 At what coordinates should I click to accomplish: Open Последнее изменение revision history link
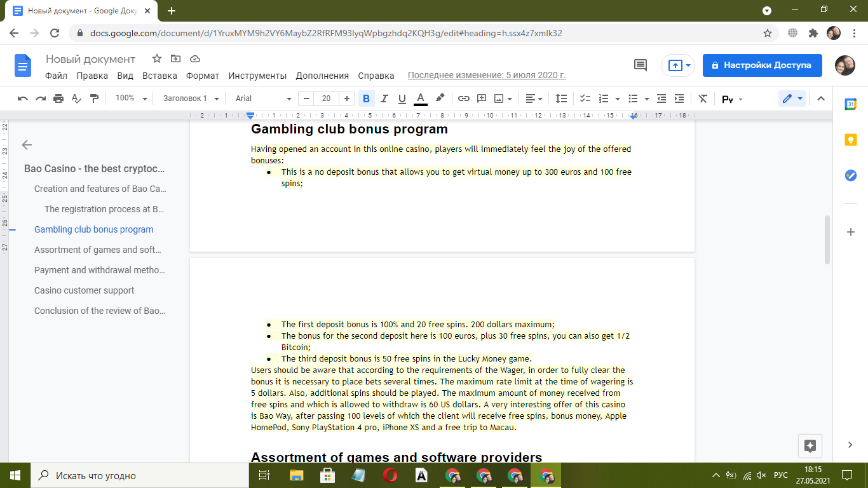pyautogui.click(x=487, y=75)
